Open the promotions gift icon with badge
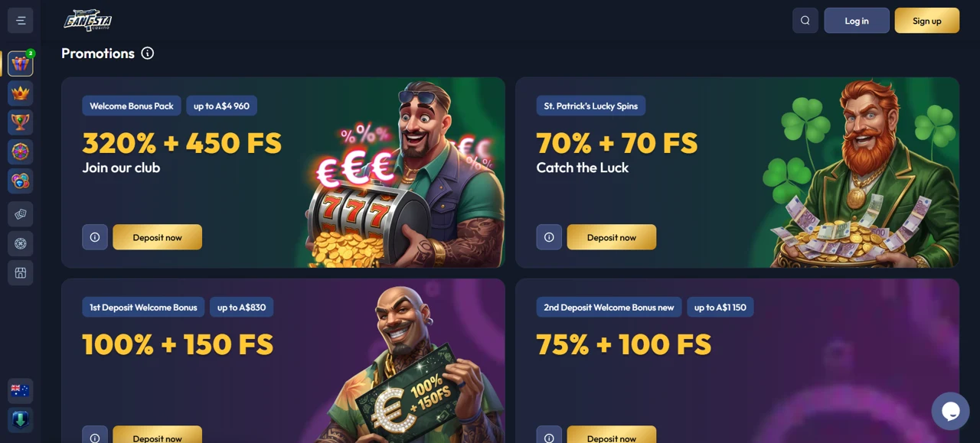This screenshot has width=980, height=443. 21,64
